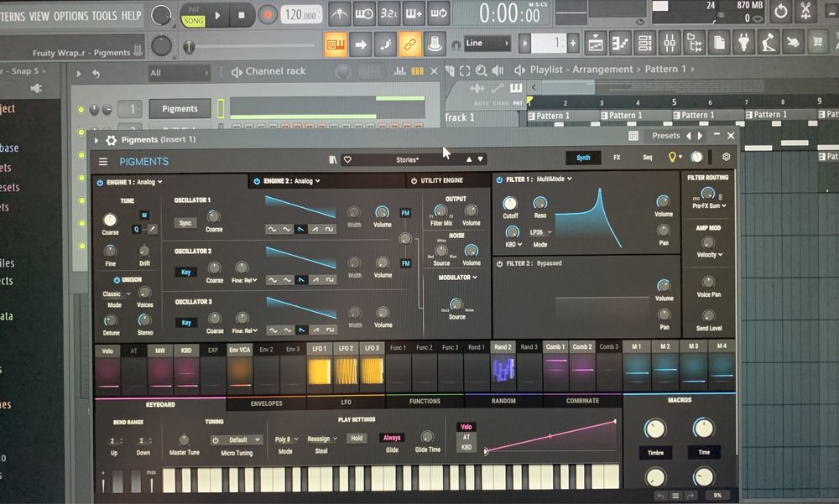Screen dimensions: 839x504
Task: Start playback with the play button
Action: click(217, 16)
